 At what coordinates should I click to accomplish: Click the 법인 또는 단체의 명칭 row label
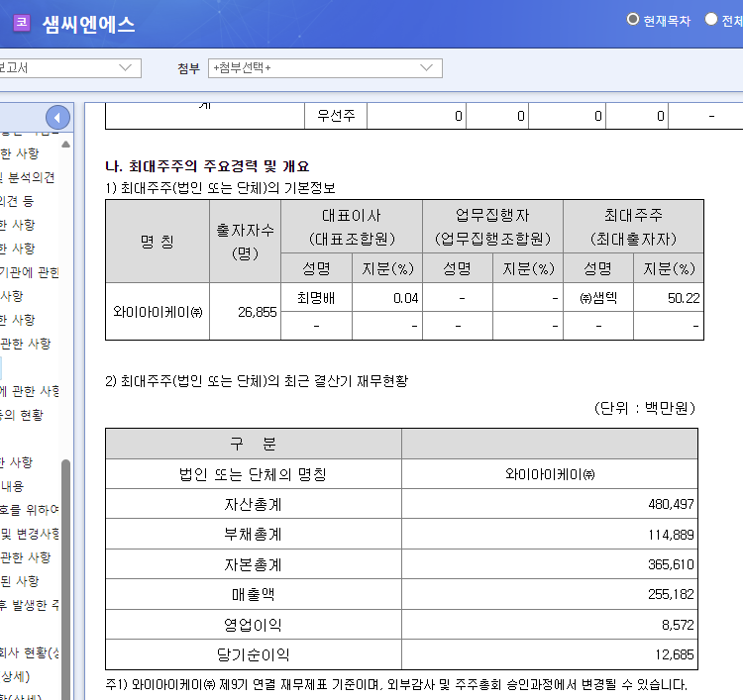253,474
